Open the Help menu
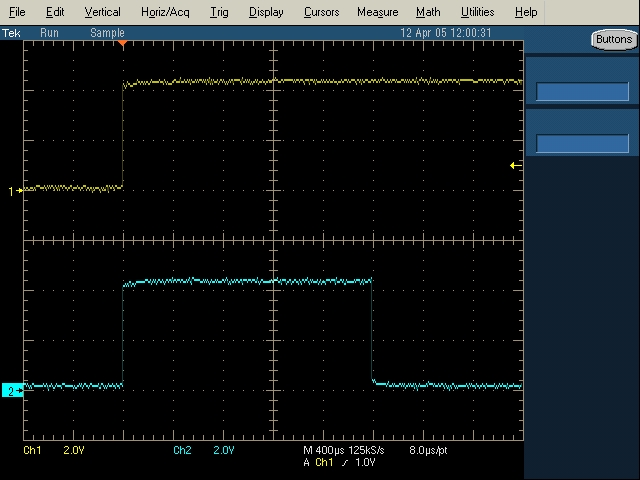 (x=525, y=12)
